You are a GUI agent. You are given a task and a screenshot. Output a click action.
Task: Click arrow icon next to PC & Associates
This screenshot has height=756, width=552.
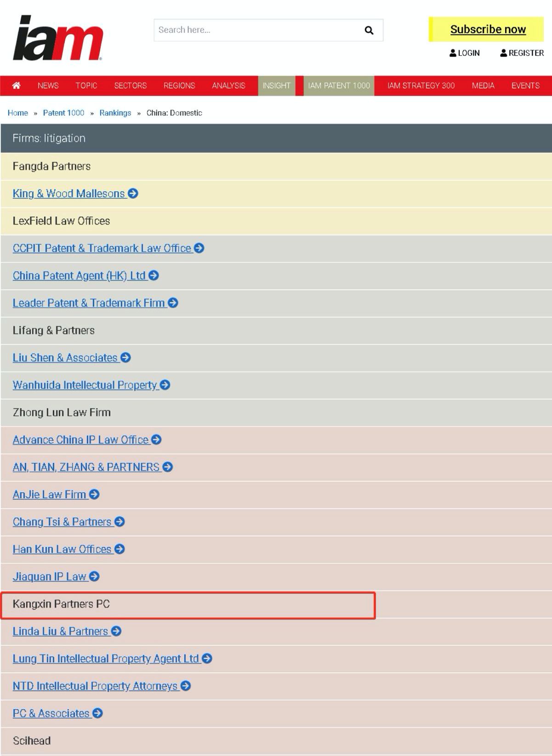97,713
